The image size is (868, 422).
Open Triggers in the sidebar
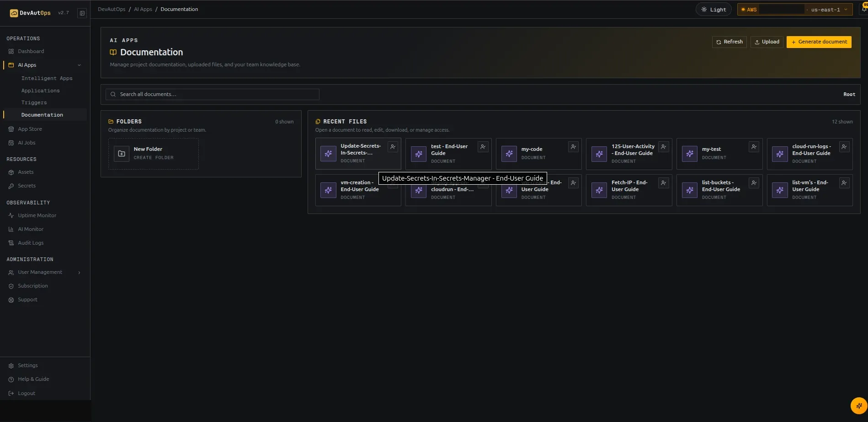pyautogui.click(x=34, y=103)
